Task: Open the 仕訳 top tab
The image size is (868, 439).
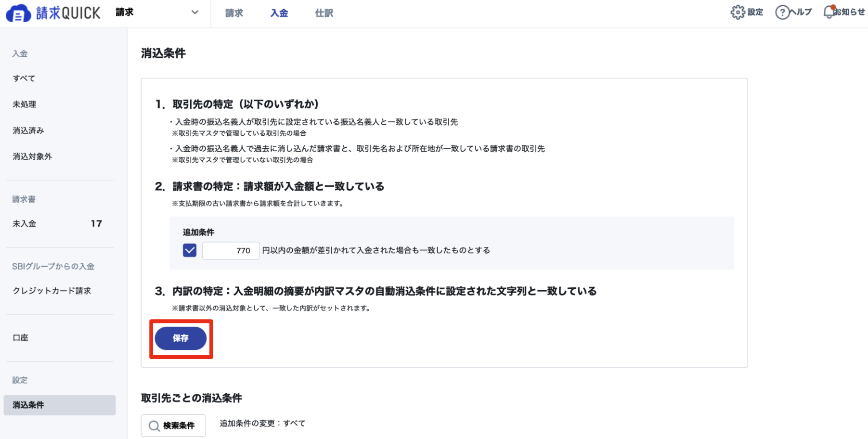Action: point(324,13)
